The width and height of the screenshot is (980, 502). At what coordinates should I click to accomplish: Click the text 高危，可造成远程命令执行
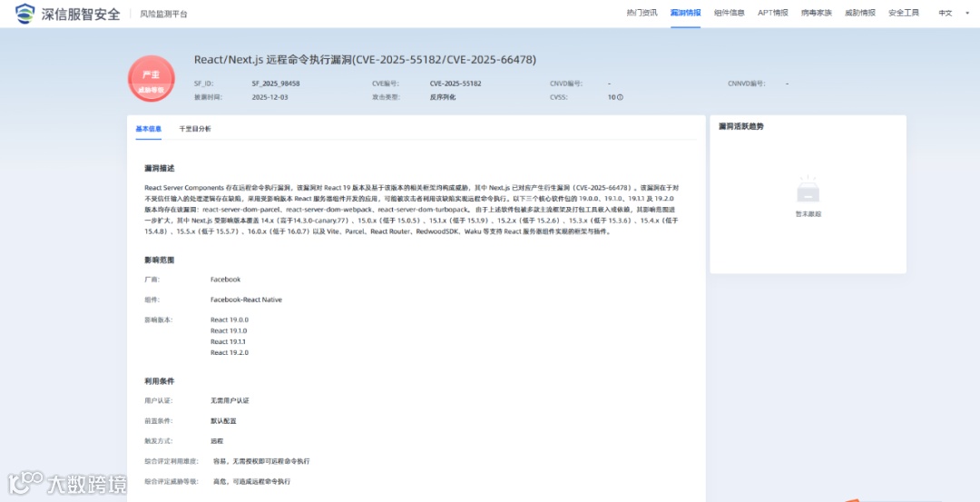251,482
